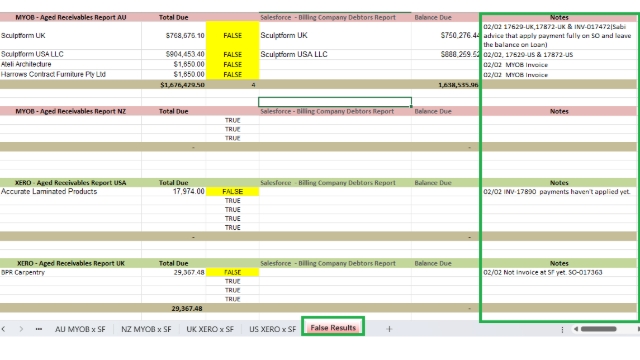Select Balance Due header in AU section
This screenshot has height=360, width=640.
[x=445, y=18]
